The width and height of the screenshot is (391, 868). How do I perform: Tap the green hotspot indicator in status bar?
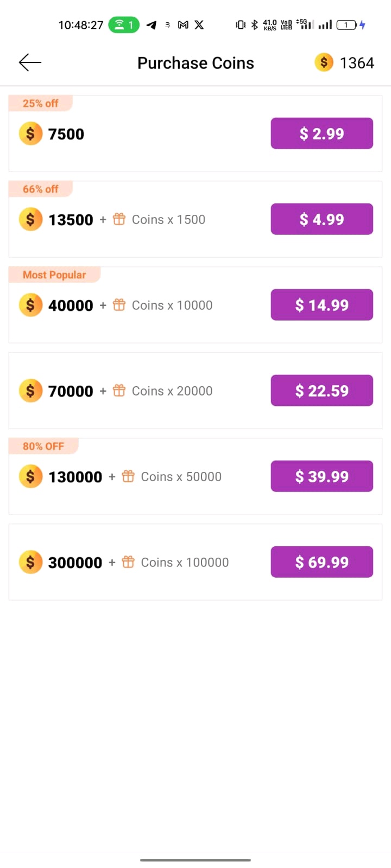click(124, 25)
